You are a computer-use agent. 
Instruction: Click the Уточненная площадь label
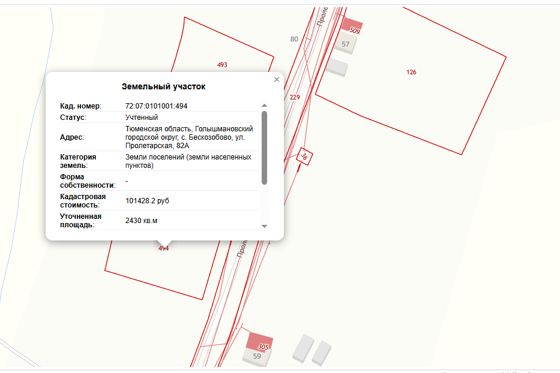click(x=81, y=221)
